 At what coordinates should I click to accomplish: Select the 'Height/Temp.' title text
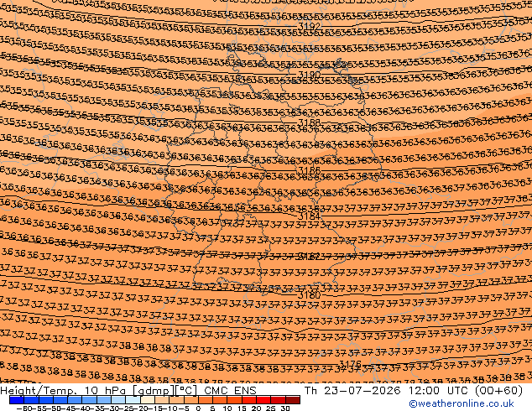[x=39, y=391]
